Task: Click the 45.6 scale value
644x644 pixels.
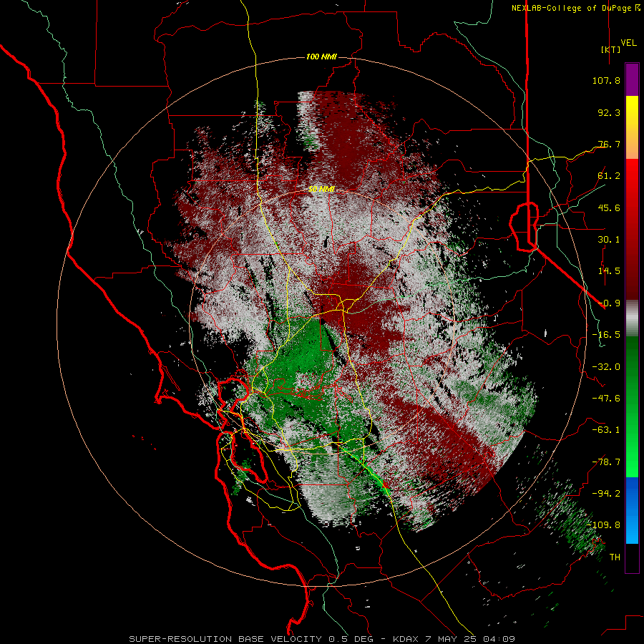Action: coord(609,208)
